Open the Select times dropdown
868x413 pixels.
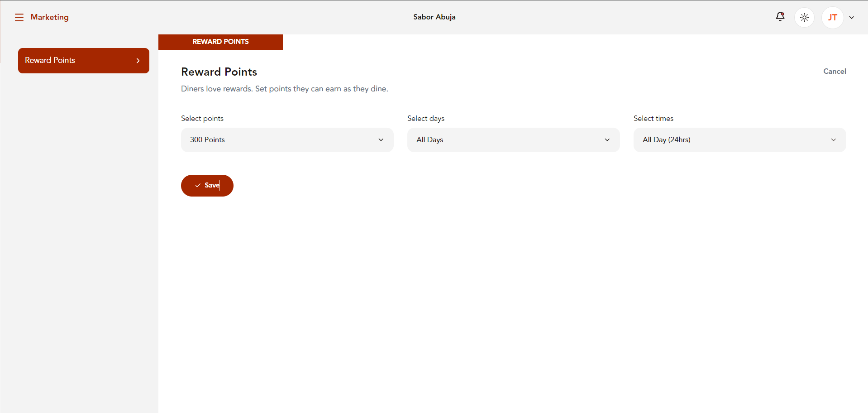coord(739,140)
